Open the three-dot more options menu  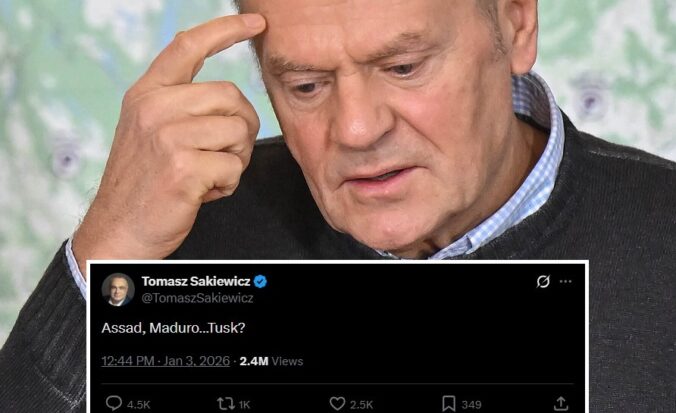point(565,282)
